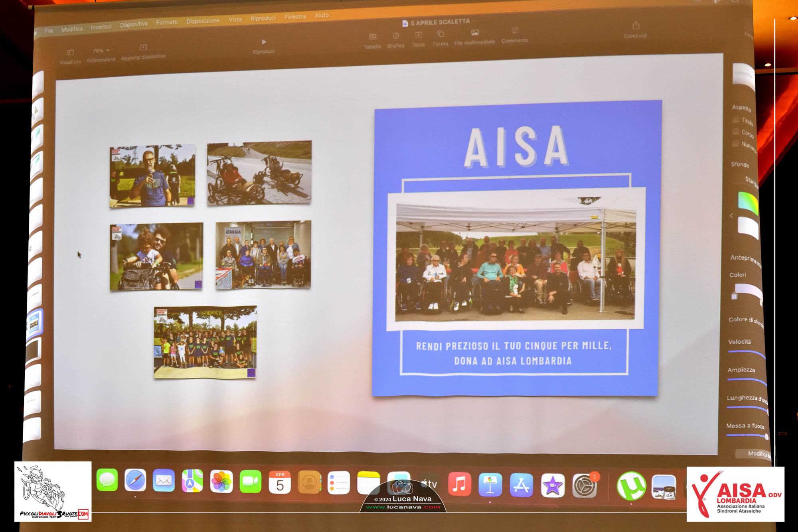This screenshot has height=532, width=798.
Task: Open uTorrent green icon in the Dock
Action: 631,486
